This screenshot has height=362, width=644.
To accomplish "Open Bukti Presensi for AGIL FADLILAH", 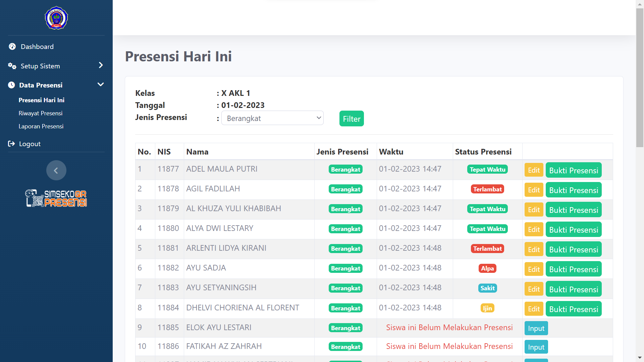I will [x=574, y=190].
